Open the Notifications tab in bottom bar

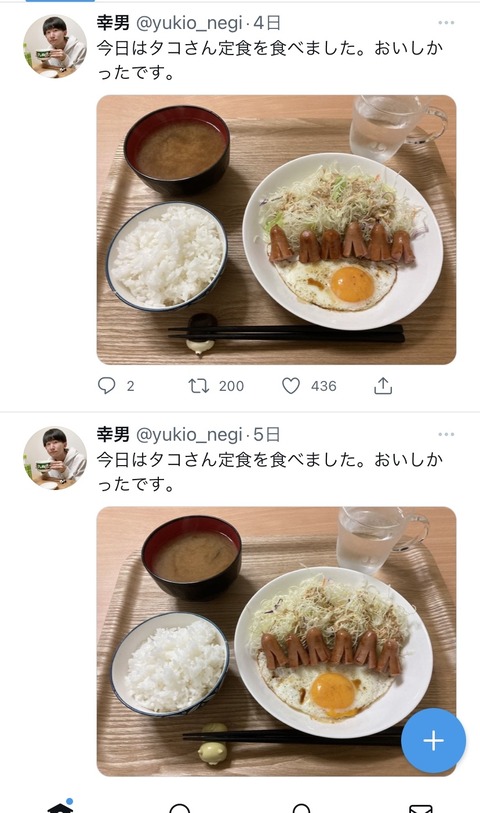coord(301,808)
